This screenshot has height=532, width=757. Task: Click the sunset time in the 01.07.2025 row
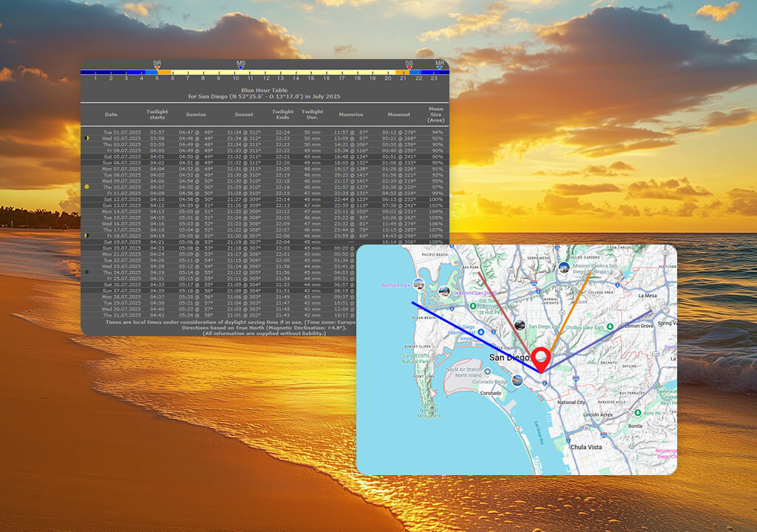(x=244, y=132)
